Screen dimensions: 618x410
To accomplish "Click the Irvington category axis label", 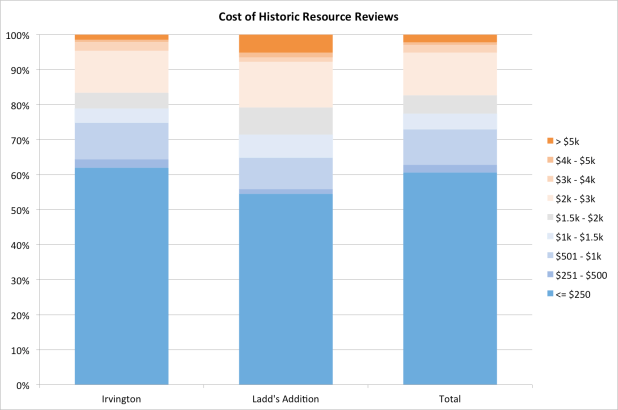I will click(121, 399).
